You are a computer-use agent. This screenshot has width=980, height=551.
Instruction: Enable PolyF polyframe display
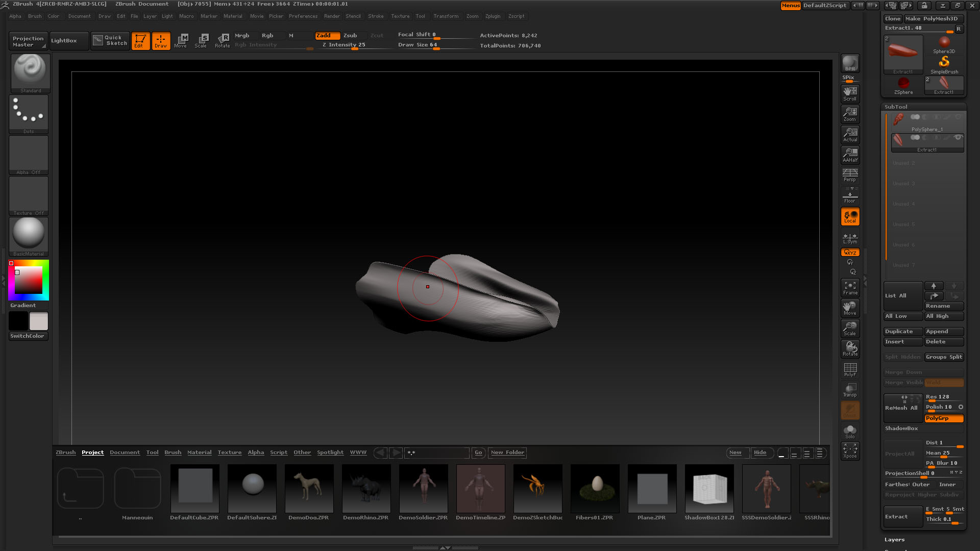pyautogui.click(x=850, y=369)
